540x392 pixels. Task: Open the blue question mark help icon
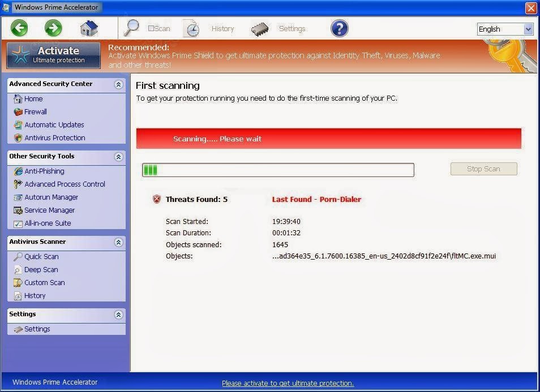pyautogui.click(x=339, y=28)
